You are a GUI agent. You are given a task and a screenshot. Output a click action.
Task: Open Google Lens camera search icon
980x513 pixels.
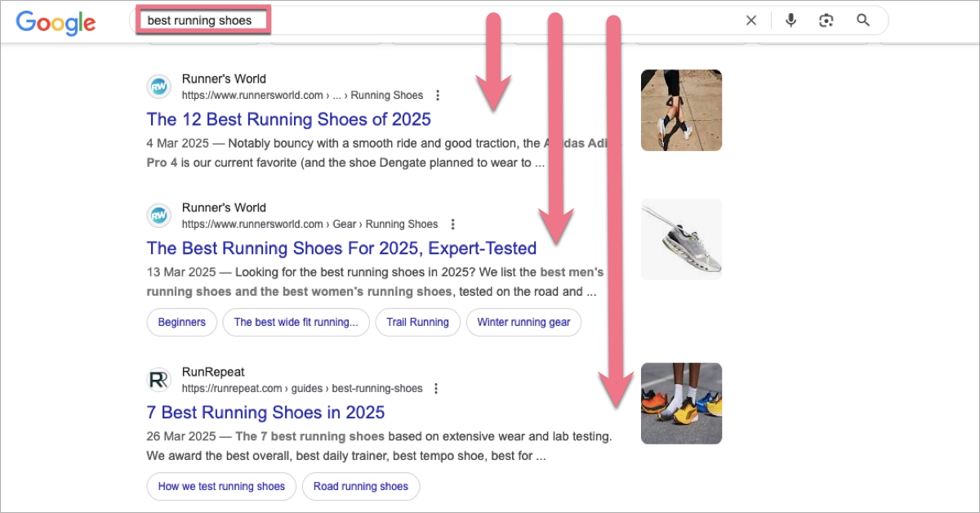coord(826,20)
